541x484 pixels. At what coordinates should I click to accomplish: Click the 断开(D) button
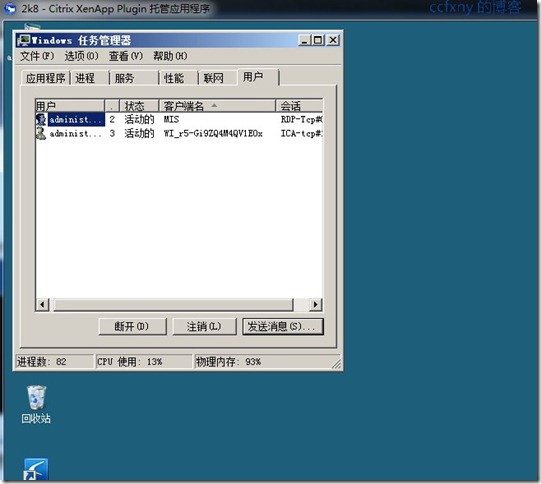tap(132, 326)
